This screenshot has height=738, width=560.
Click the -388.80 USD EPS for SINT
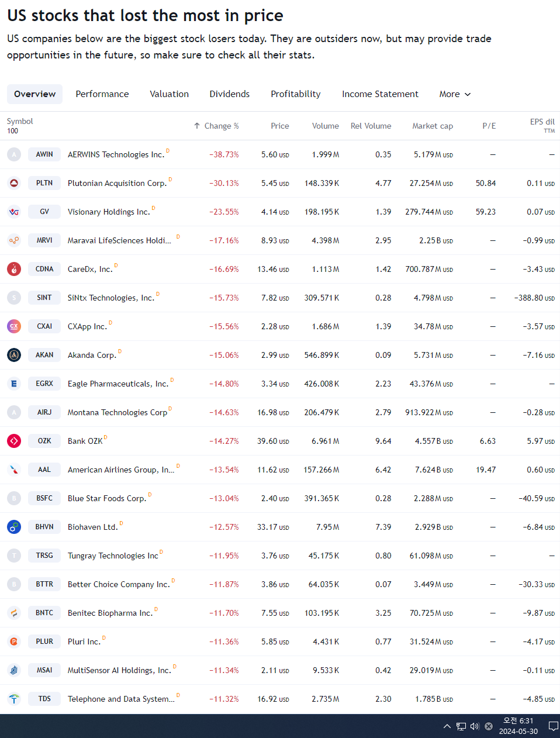[534, 298]
